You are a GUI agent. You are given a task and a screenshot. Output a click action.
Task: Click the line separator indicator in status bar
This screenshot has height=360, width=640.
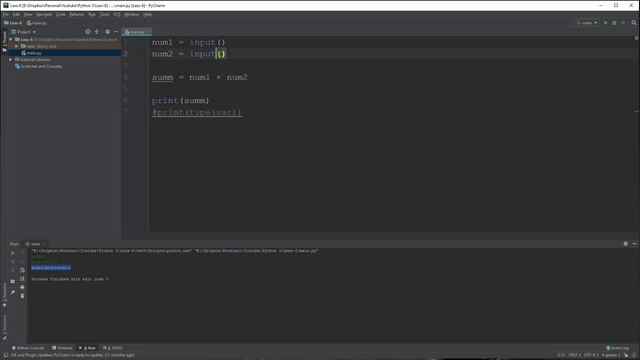click(575, 355)
